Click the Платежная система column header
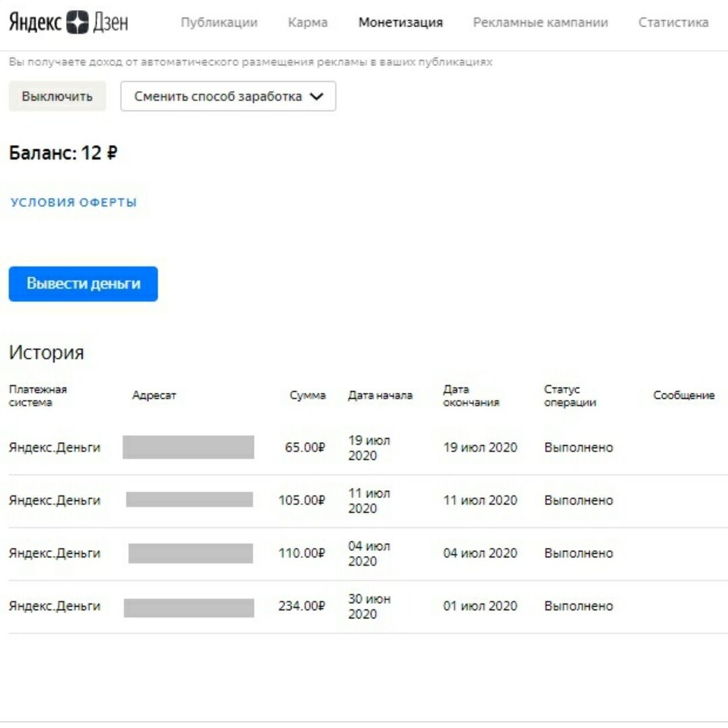The width and height of the screenshot is (728, 728). pyautogui.click(x=38, y=396)
